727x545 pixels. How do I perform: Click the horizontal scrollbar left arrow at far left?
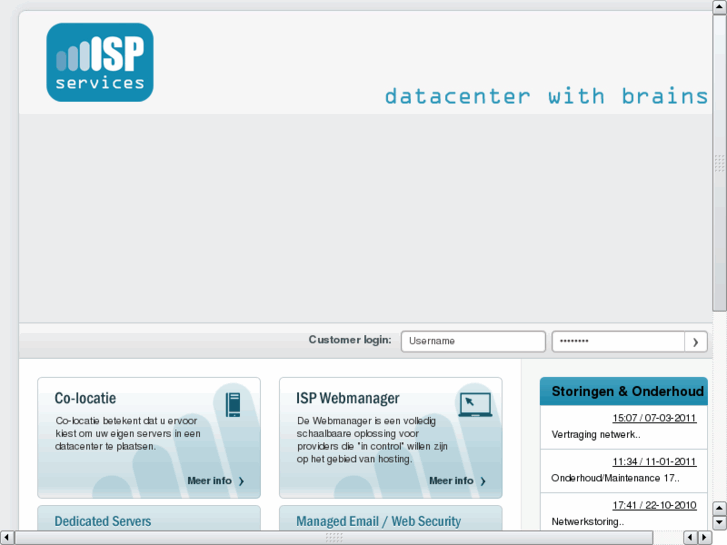(x=6, y=538)
